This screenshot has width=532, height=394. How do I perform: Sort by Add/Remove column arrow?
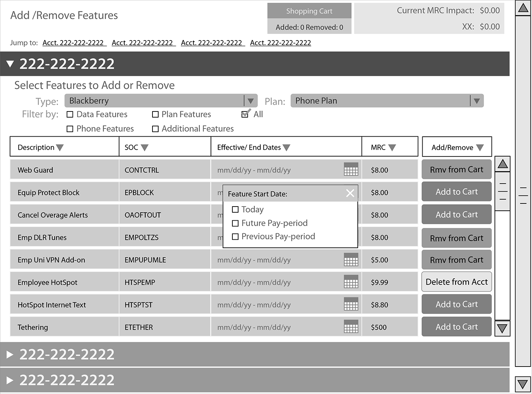click(480, 148)
